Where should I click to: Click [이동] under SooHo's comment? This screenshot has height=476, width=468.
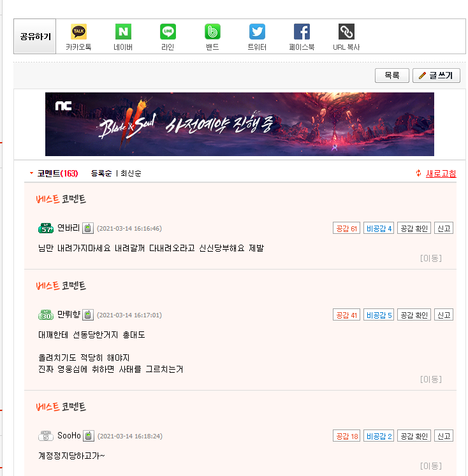(x=431, y=466)
